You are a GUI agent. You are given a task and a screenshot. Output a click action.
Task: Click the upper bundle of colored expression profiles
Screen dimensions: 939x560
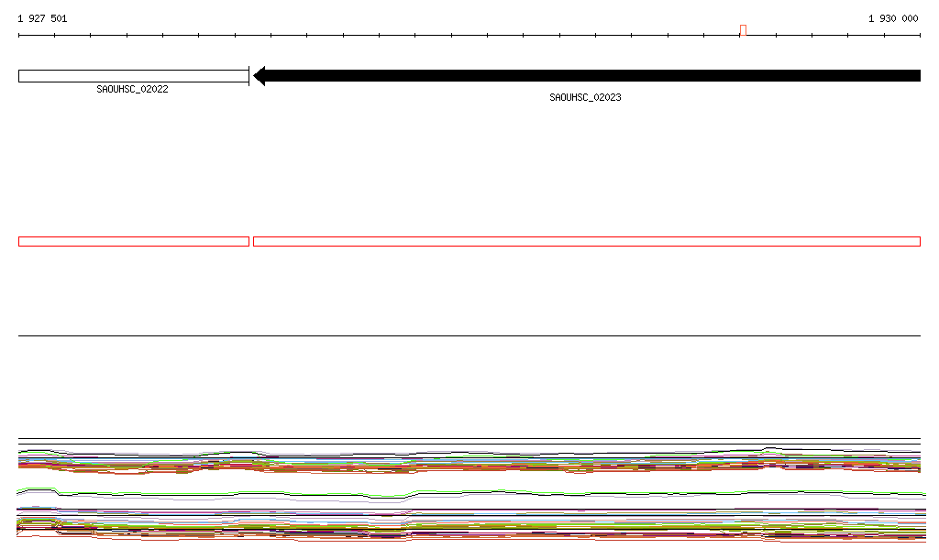click(469, 462)
